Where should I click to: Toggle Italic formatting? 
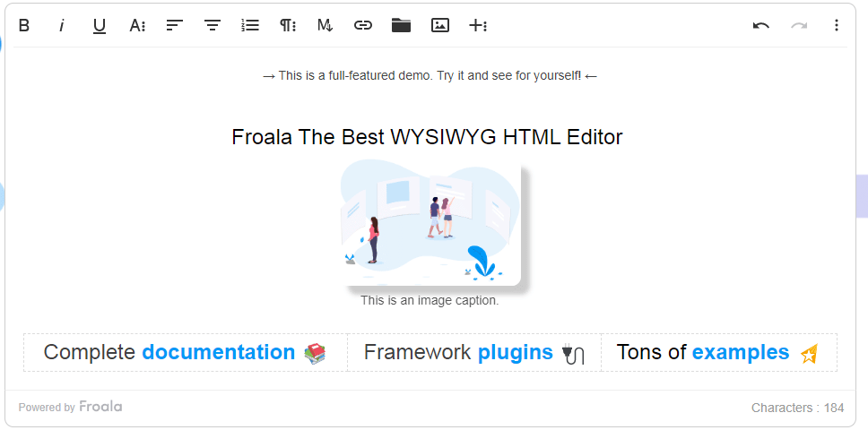point(62,25)
